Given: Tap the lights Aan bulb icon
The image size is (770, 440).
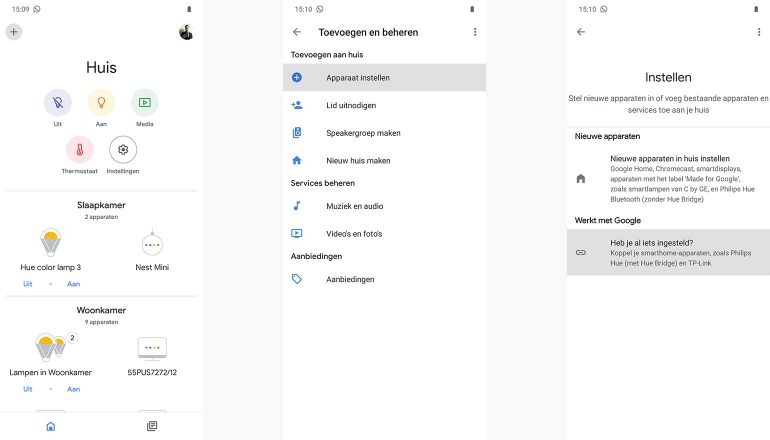Looking at the screenshot, I should click(x=101, y=102).
